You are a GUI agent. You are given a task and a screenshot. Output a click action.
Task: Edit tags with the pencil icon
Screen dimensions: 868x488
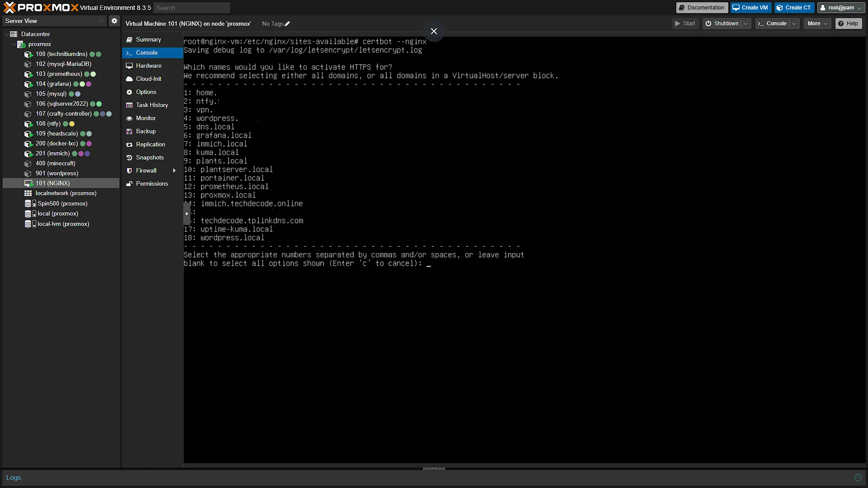[x=287, y=23]
